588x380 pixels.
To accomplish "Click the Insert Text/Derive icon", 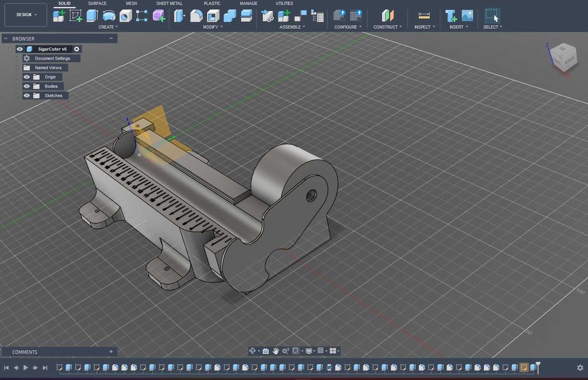I will coord(451,16).
